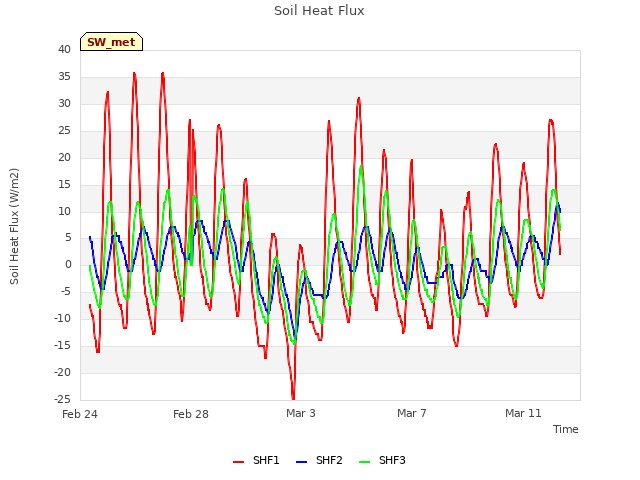
Task: Click the 'Mar 3' x-axis label
Action: point(301,413)
